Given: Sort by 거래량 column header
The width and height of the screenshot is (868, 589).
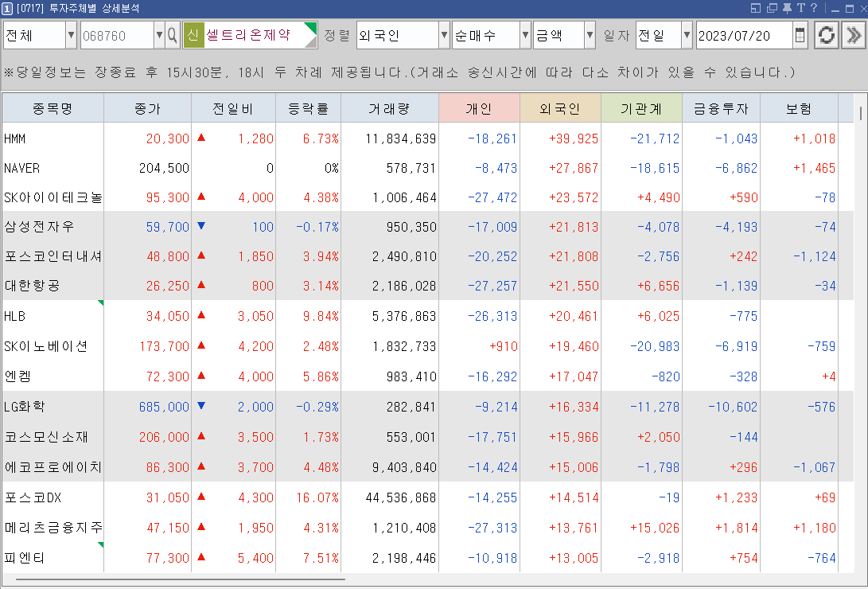Looking at the screenshot, I should click(390, 108).
